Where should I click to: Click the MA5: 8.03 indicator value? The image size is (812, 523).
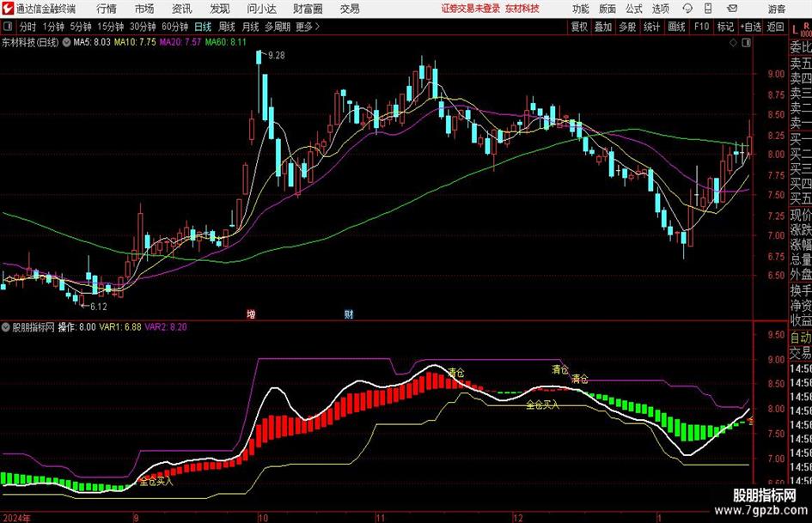click(x=92, y=42)
